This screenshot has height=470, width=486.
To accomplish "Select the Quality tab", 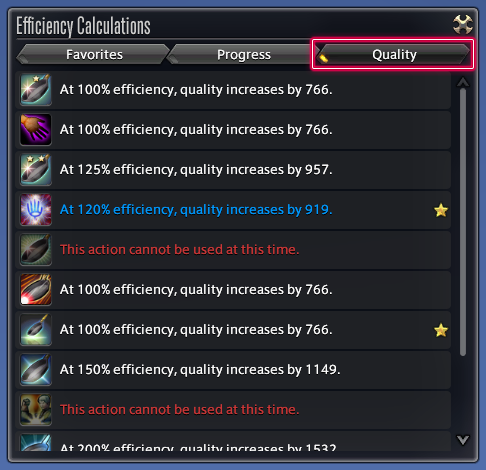I will coord(393,54).
